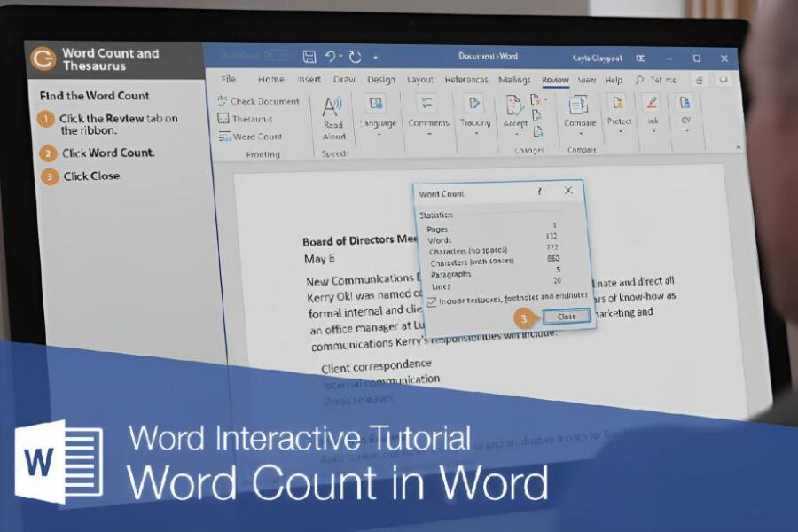Click 'Find the Word Count' heading
This screenshot has width=798, height=532.
[x=94, y=96]
